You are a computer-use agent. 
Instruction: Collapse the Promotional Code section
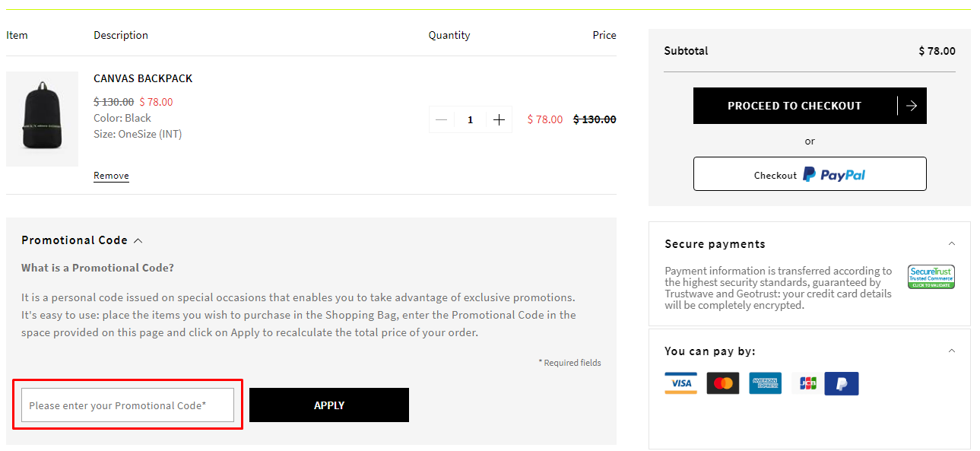tap(138, 240)
